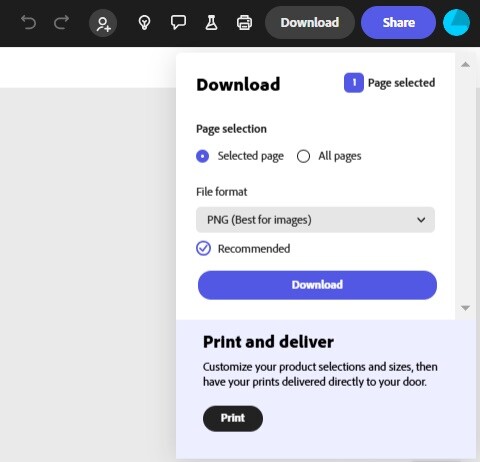Open the account profile avatar
Screen dimensions: 480x462
456,23
